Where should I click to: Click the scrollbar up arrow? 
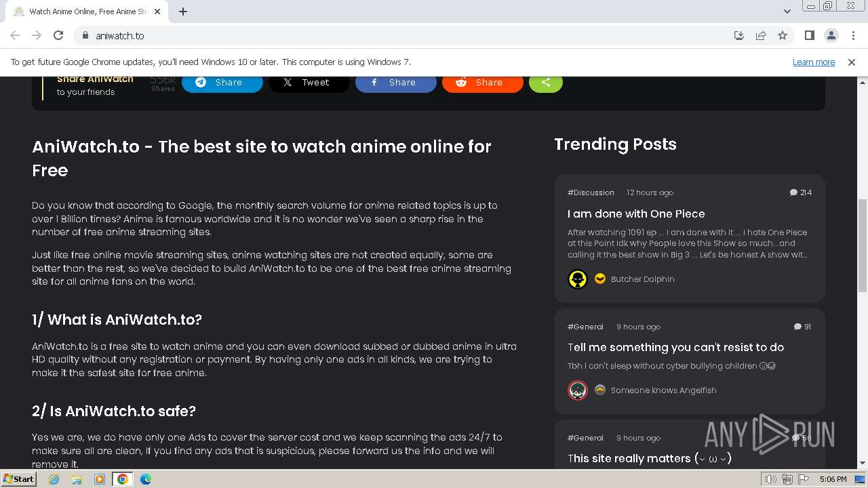point(862,81)
